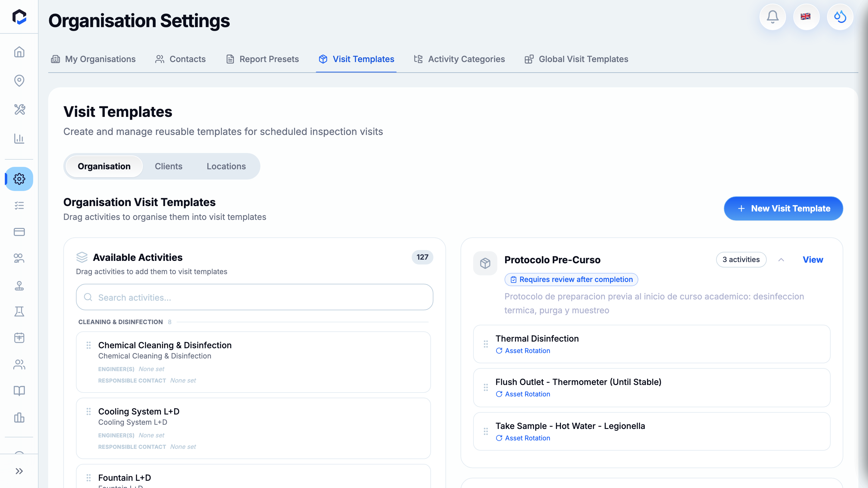The height and width of the screenshot is (488, 868).
Task: Select the Locations scope toggle
Action: (226, 166)
